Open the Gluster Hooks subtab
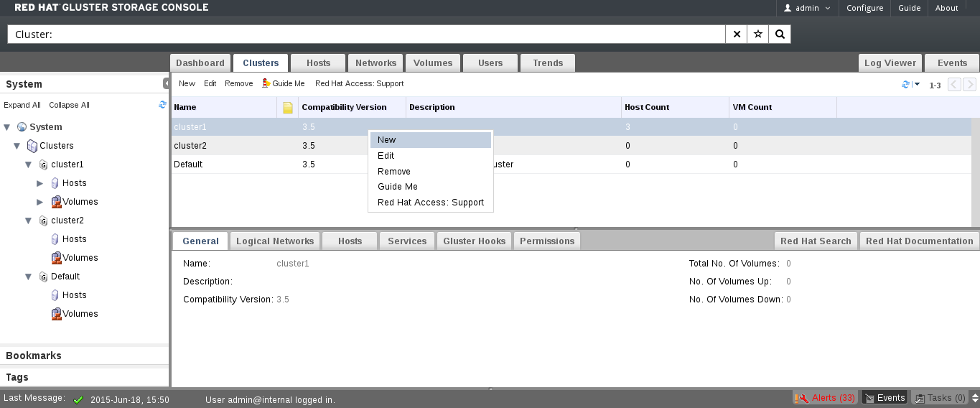The width and height of the screenshot is (980, 408). tap(475, 241)
